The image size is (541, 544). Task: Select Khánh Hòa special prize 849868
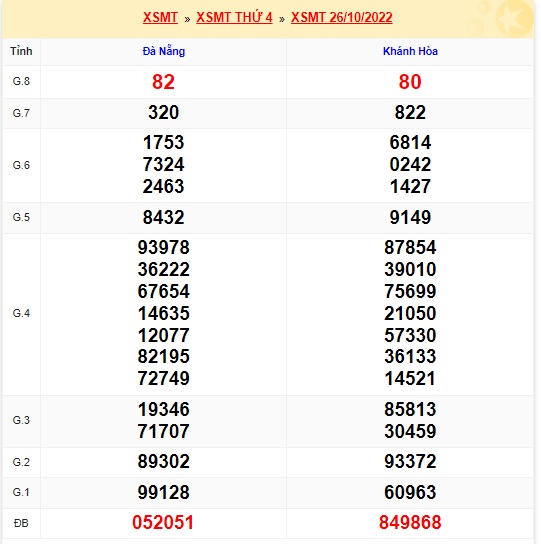point(410,522)
